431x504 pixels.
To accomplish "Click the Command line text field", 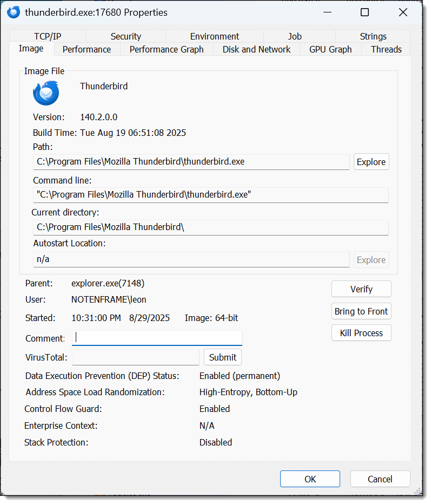I will click(x=210, y=195).
